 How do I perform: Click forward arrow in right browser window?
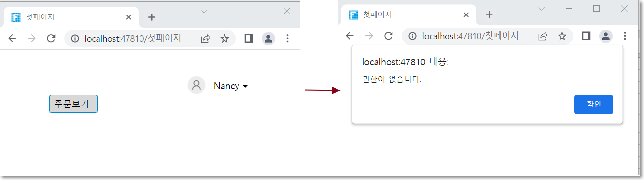coord(369,36)
